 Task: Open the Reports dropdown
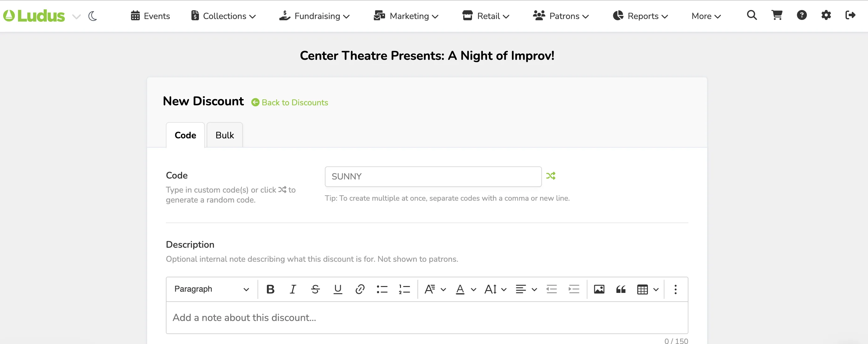tap(640, 16)
